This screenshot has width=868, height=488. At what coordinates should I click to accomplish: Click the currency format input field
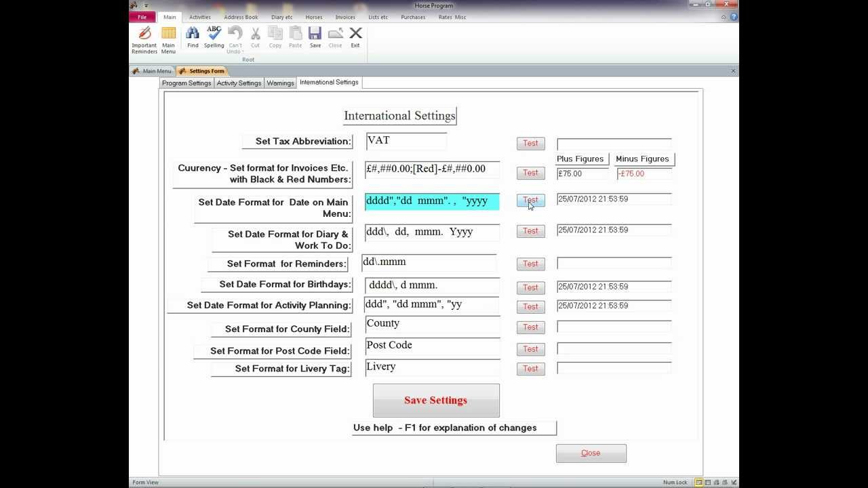coord(432,169)
